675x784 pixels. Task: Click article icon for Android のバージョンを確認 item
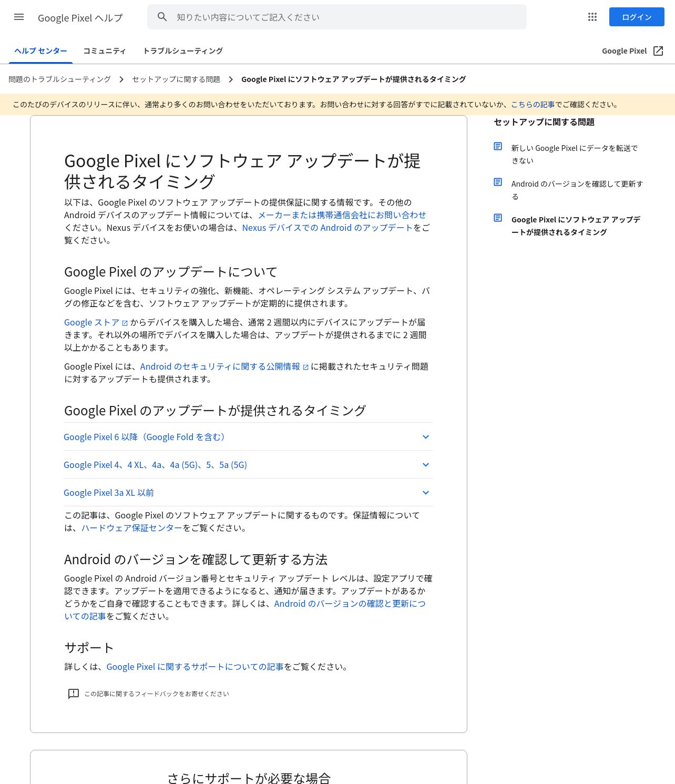tap(498, 182)
